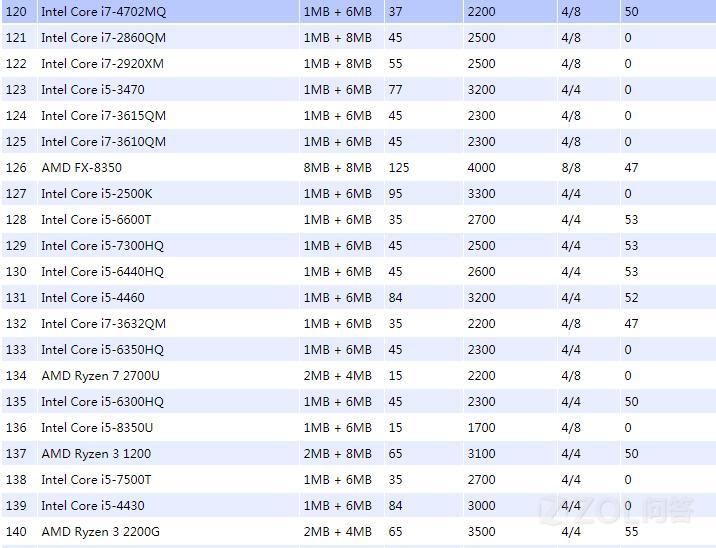Click rank number 140 in first column
This screenshot has width=716, height=548.
coord(16,531)
